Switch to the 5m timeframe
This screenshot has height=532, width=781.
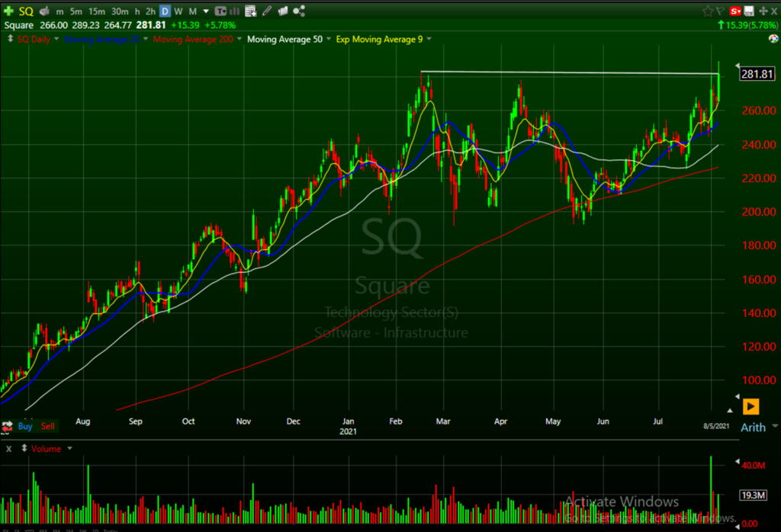(76, 11)
